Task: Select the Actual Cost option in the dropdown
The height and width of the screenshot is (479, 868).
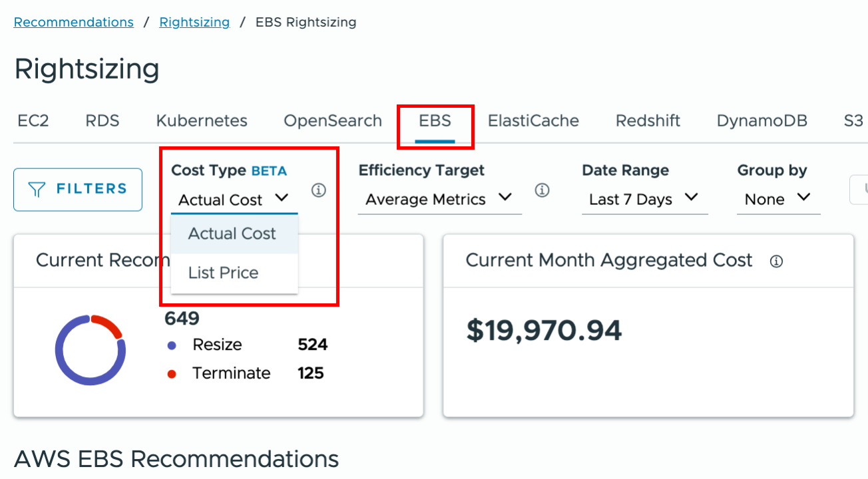Action: (232, 234)
